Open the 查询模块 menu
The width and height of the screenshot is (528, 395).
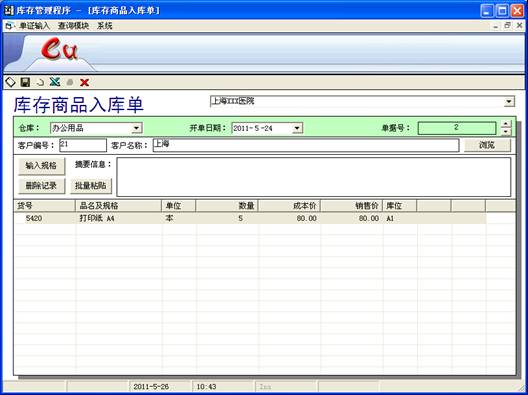[x=73, y=26]
